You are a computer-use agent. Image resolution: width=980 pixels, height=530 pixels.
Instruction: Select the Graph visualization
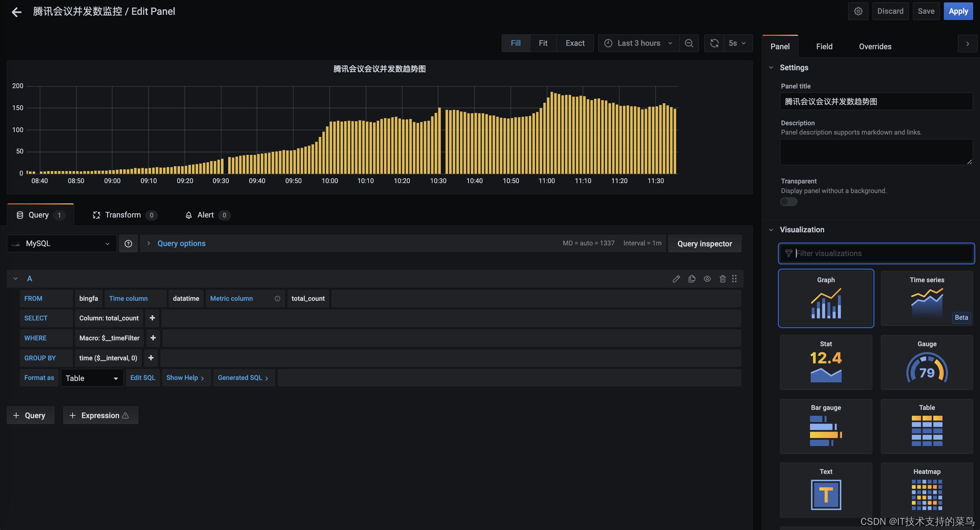[826, 299]
